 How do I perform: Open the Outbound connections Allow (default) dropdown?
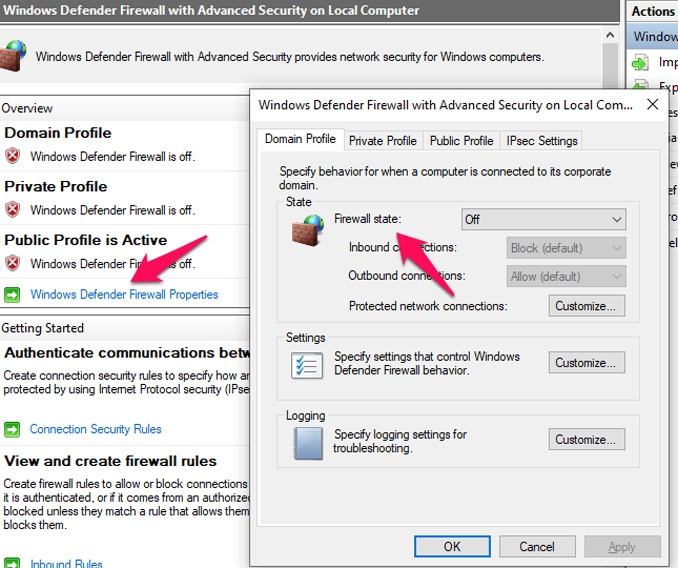click(x=566, y=277)
